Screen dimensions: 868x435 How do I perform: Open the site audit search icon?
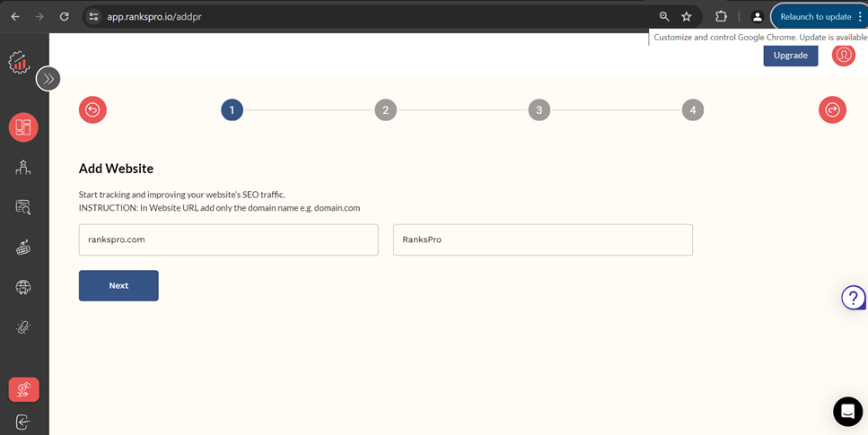tap(23, 207)
